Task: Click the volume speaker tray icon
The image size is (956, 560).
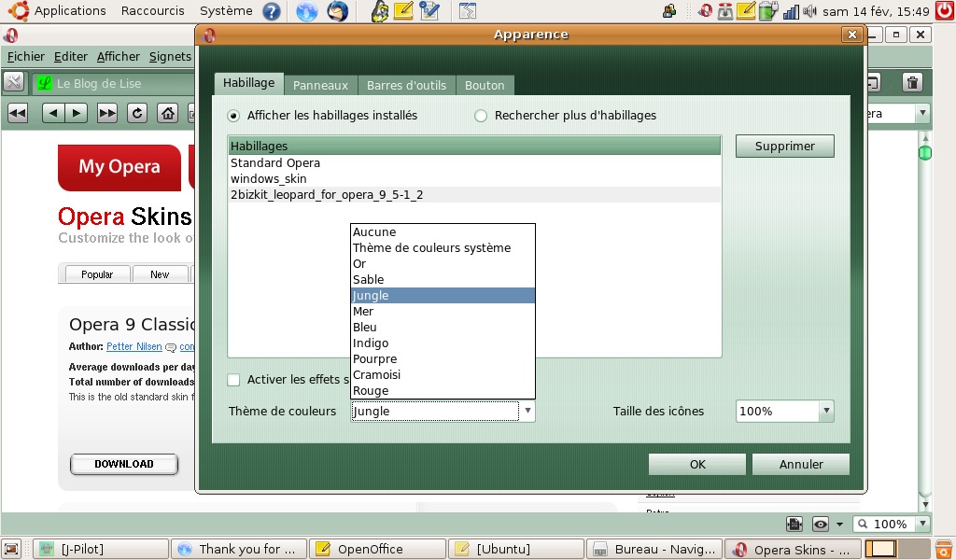Action: (809, 11)
